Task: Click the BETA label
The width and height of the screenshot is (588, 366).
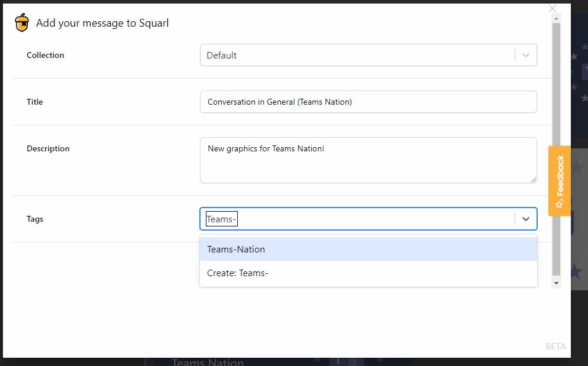Action: pyautogui.click(x=555, y=346)
